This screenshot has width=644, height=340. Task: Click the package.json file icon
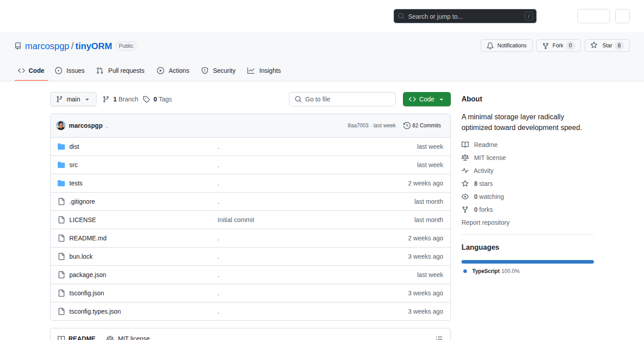coord(61,275)
